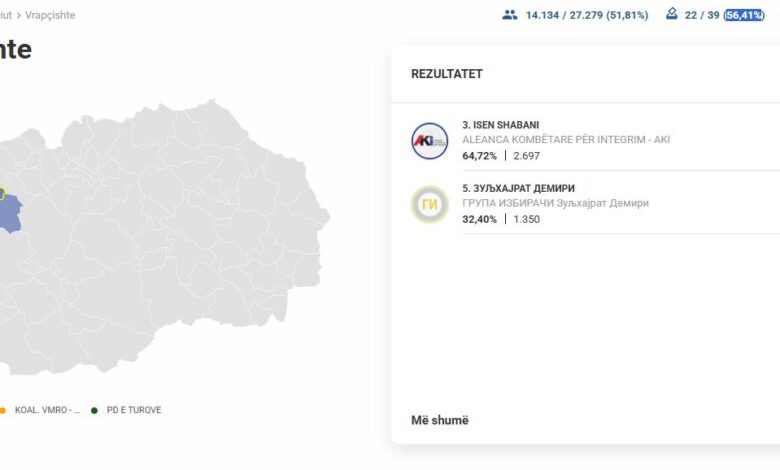Image resolution: width=780 pixels, height=470 pixels.
Task: Click the ГИ voter group logo
Action: tap(430, 204)
